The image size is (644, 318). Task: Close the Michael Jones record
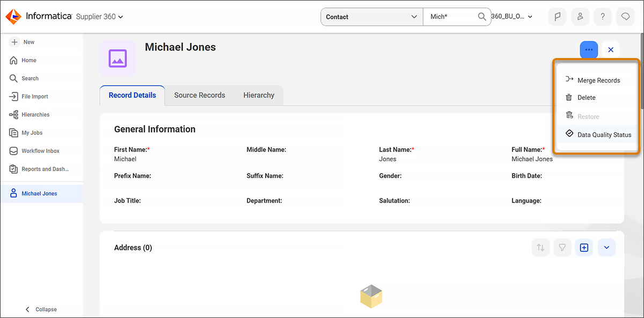coord(611,49)
